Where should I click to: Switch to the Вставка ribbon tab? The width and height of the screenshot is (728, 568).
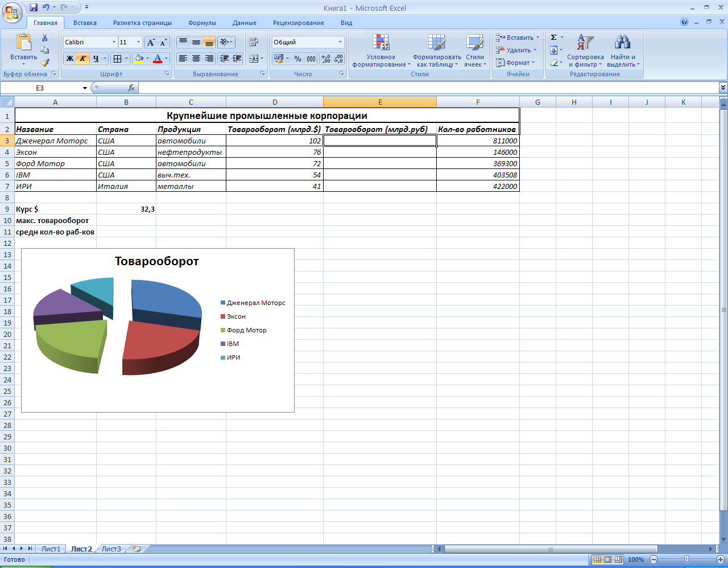point(85,23)
